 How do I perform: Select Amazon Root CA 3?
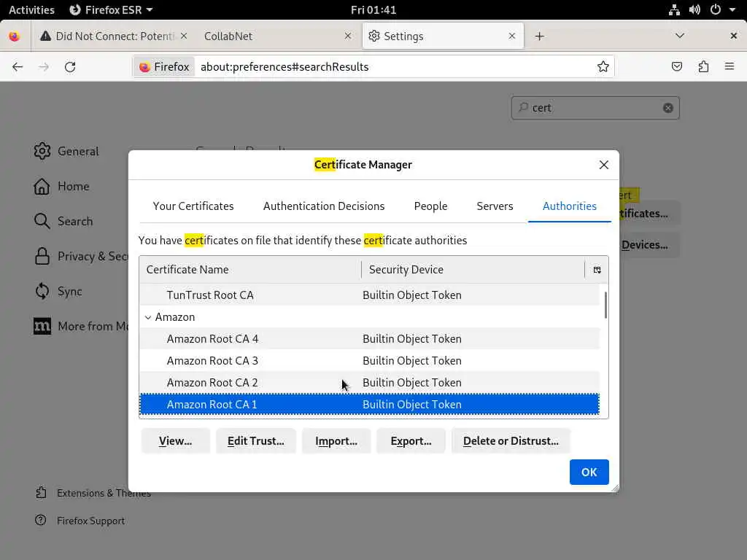369,360
